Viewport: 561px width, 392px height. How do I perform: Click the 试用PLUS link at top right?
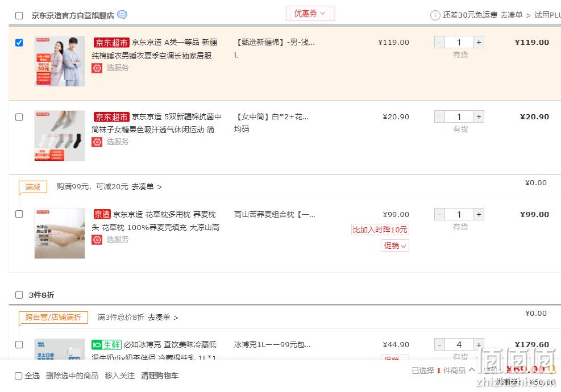[x=547, y=15]
